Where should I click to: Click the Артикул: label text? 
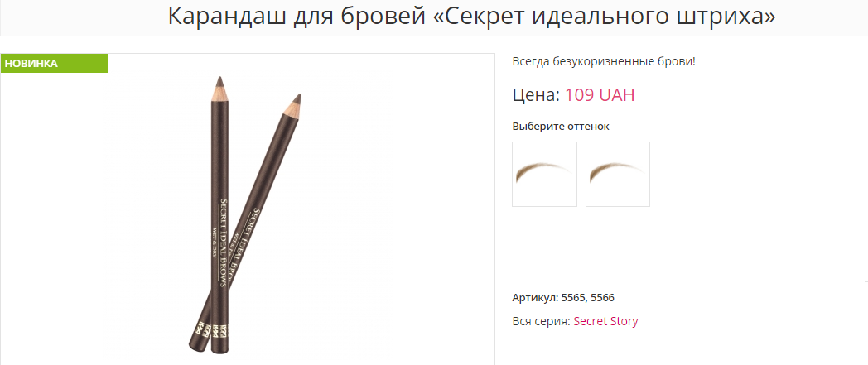535,298
